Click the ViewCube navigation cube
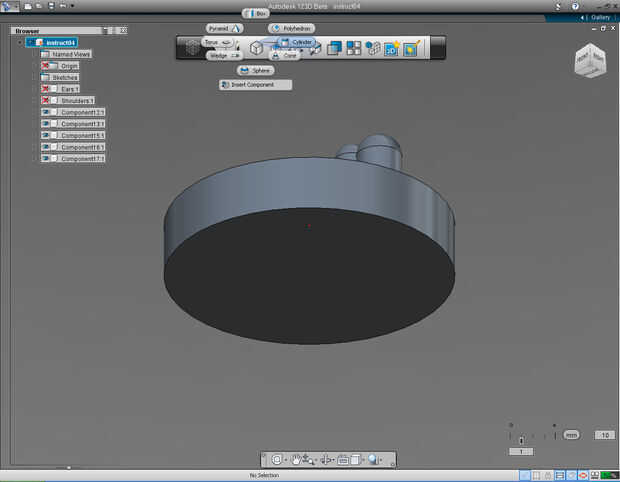620x482 pixels. (590, 60)
